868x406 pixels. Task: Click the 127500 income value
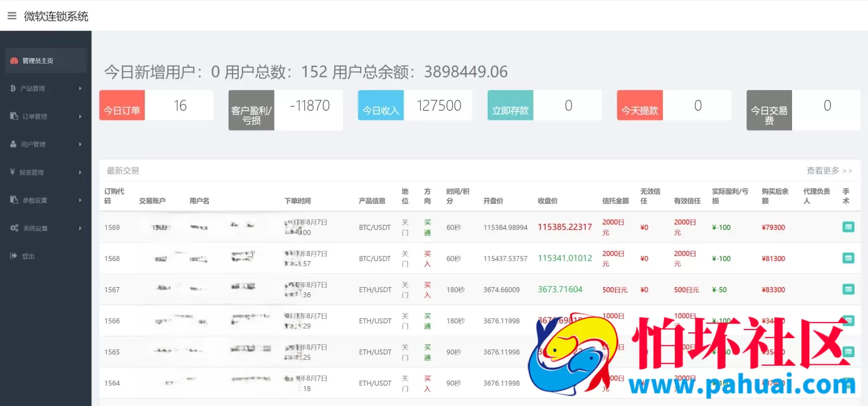pos(438,106)
